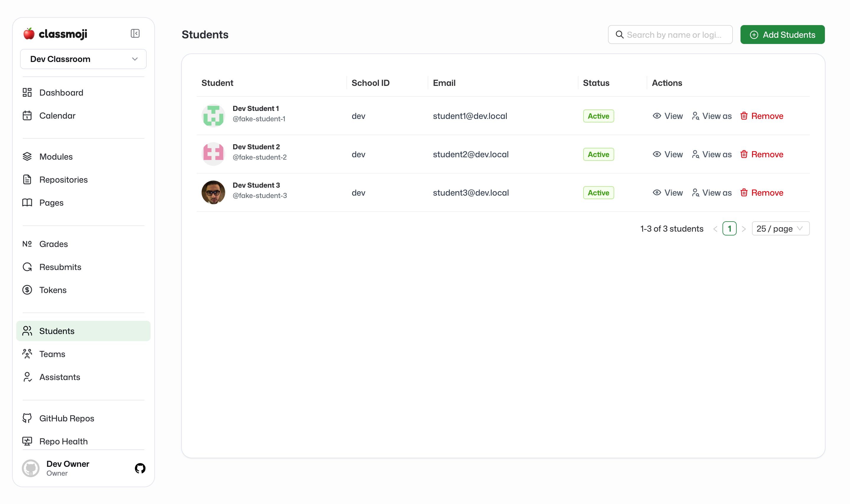Click the Grades number icon

coord(27,244)
